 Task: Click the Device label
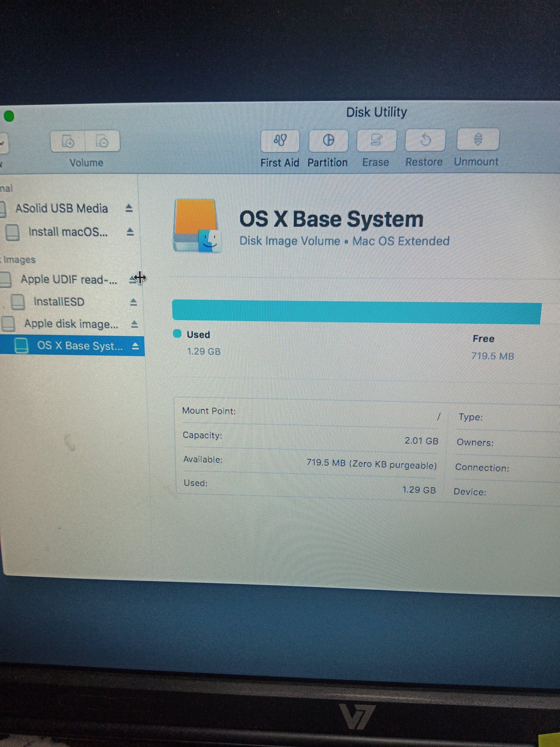pos(470,492)
